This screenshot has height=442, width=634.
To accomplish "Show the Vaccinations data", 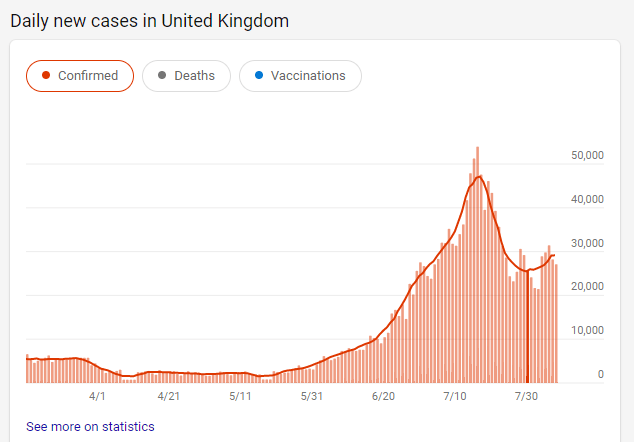I will click(300, 76).
